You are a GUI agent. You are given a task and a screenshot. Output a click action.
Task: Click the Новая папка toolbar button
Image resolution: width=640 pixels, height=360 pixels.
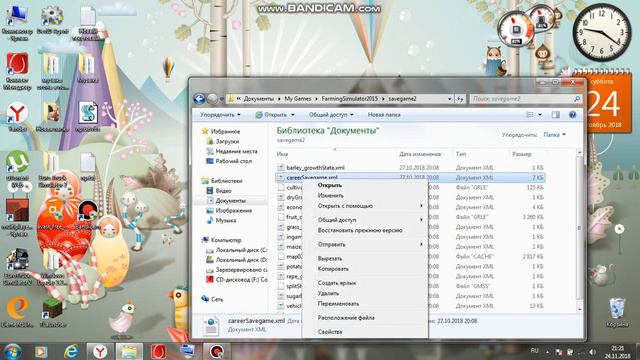[384, 115]
